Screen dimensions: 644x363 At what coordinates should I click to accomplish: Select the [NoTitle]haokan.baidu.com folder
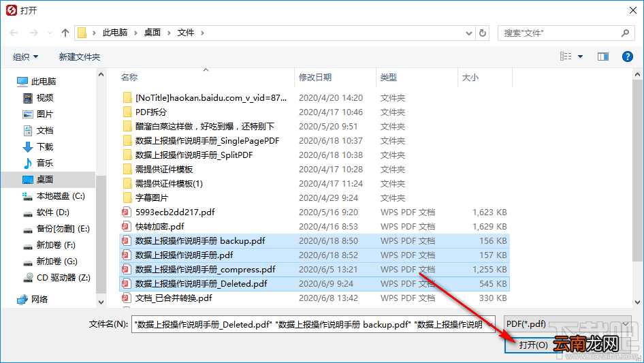click(315, 98)
